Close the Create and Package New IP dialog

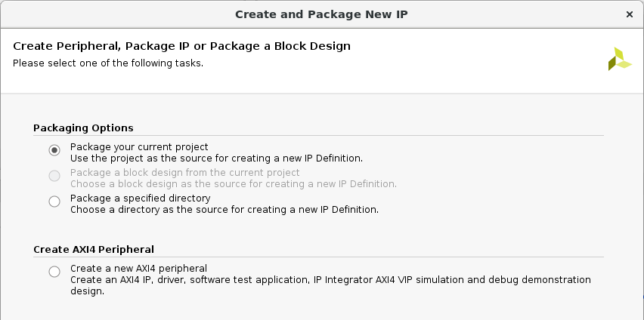click(x=629, y=14)
